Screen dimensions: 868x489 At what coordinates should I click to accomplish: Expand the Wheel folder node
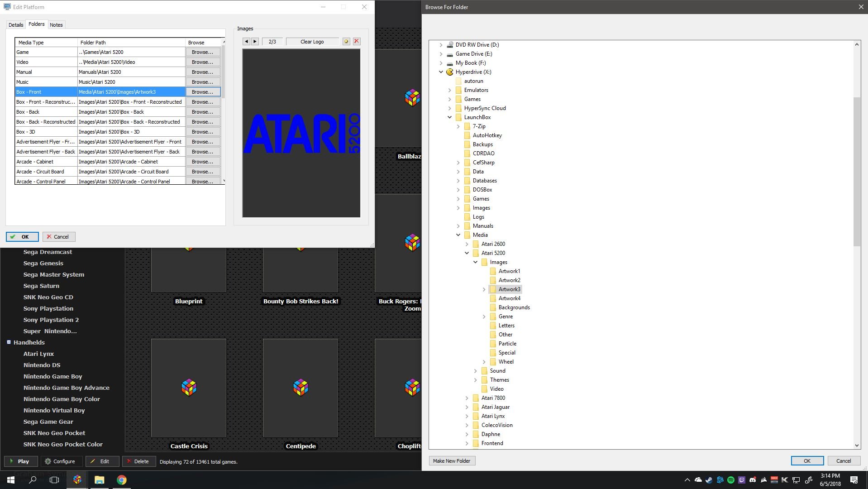pyautogui.click(x=484, y=362)
